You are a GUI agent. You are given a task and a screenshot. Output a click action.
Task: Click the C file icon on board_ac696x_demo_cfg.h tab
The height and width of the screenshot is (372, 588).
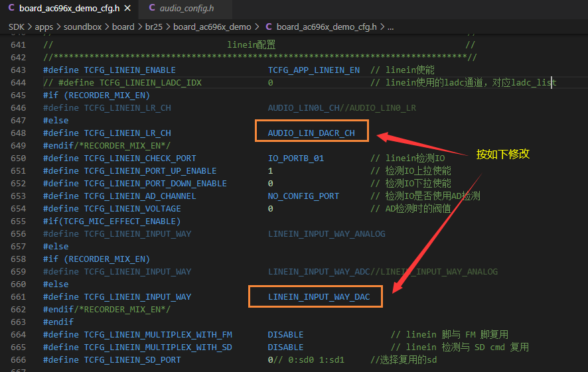click(11, 8)
